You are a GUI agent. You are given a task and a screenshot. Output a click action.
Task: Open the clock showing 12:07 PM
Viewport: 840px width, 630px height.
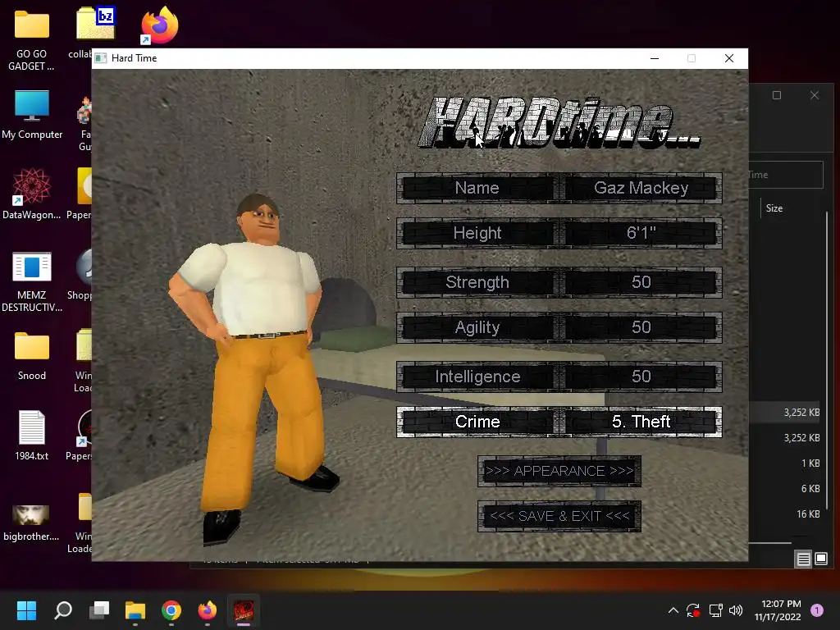pos(778,610)
